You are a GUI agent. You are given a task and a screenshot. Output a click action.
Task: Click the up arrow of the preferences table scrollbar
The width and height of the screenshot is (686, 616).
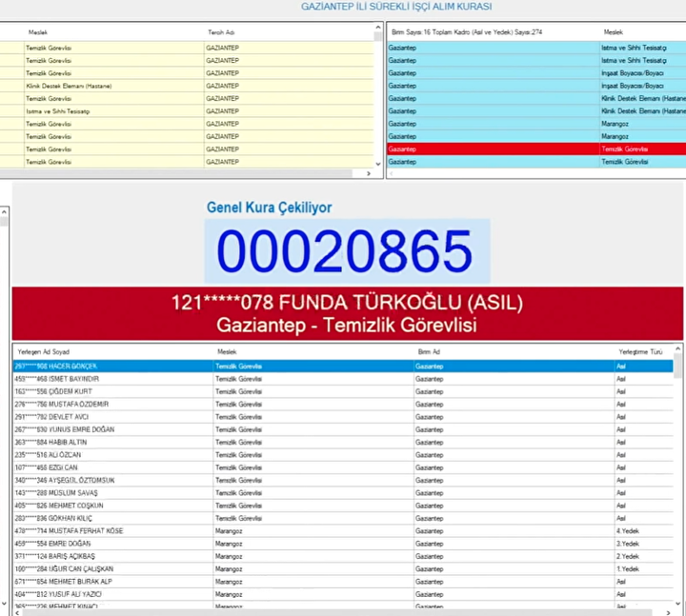point(378,28)
